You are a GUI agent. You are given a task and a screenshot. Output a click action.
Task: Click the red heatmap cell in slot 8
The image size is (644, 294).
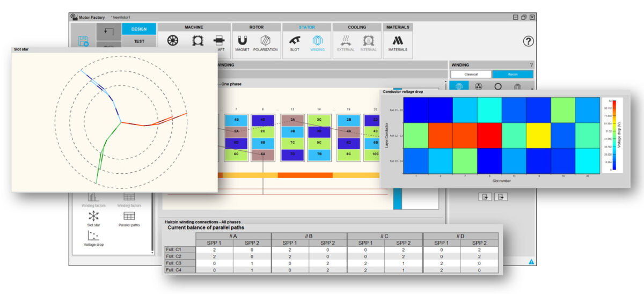[x=489, y=136]
